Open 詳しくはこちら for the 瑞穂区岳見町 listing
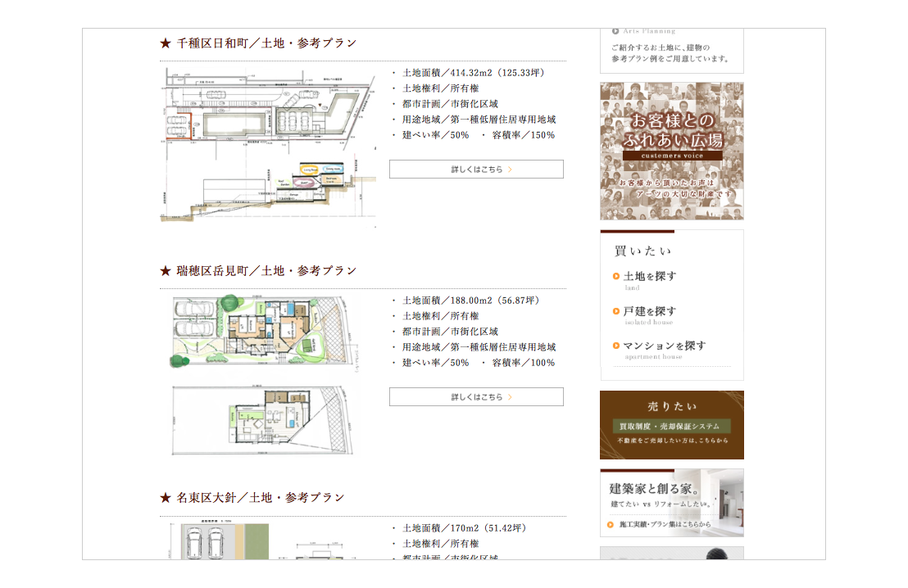This screenshot has height=588, width=908. [476, 397]
